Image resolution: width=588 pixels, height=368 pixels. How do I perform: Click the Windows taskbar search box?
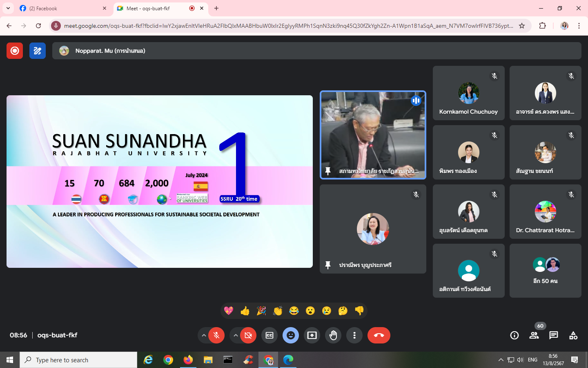click(x=78, y=360)
